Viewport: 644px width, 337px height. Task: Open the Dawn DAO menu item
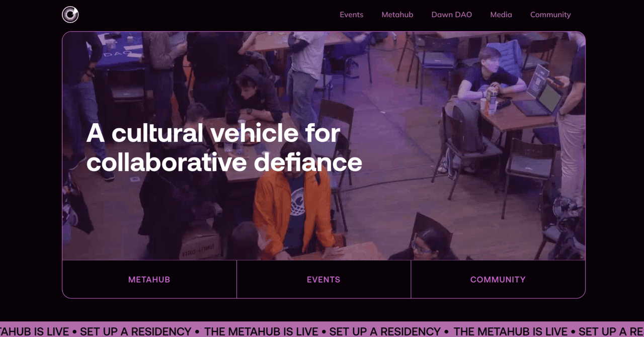(451, 15)
